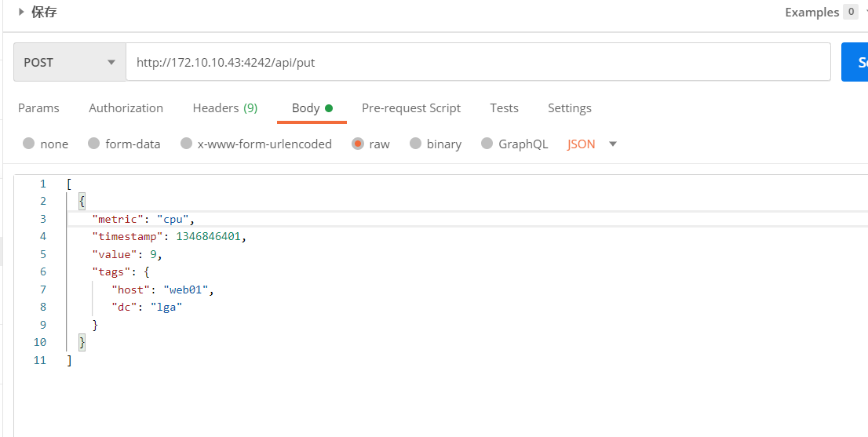Open the Pre-request Script tab
The image size is (868, 437).
tap(410, 107)
